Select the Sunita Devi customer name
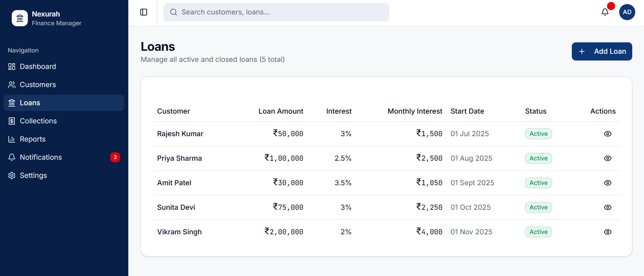Image resolution: width=644 pixels, height=276 pixels. [176, 207]
